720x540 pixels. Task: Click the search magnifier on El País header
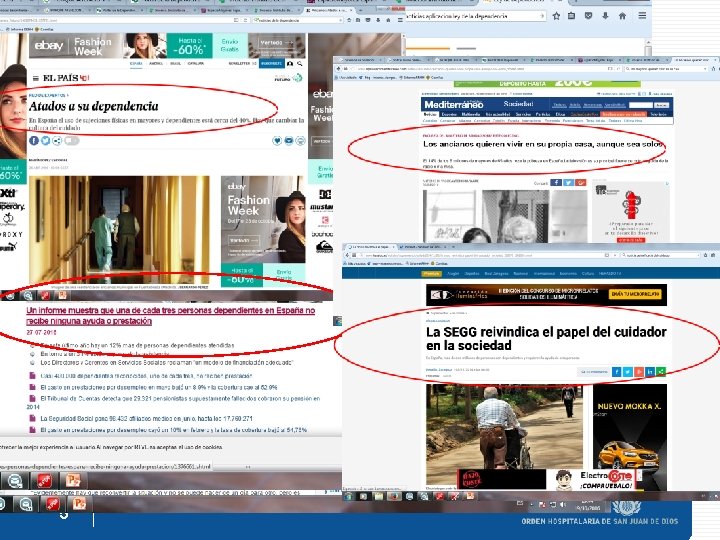click(x=299, y=64)
